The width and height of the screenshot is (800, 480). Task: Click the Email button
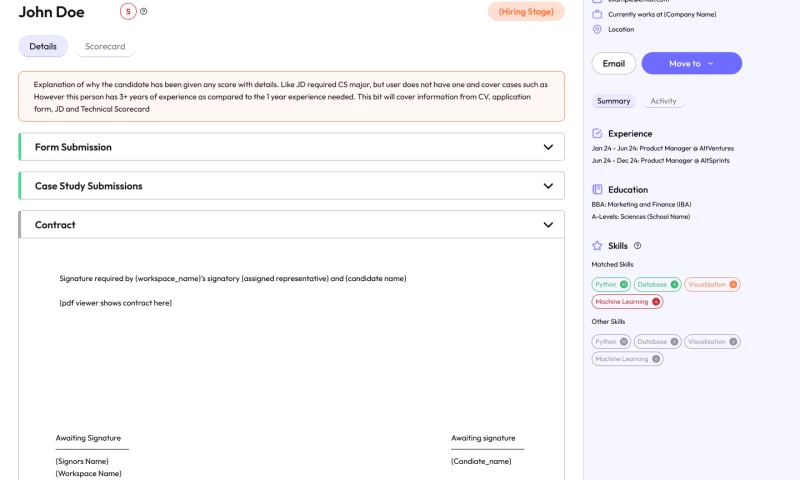pyautogui.click(x=614, y=63)
